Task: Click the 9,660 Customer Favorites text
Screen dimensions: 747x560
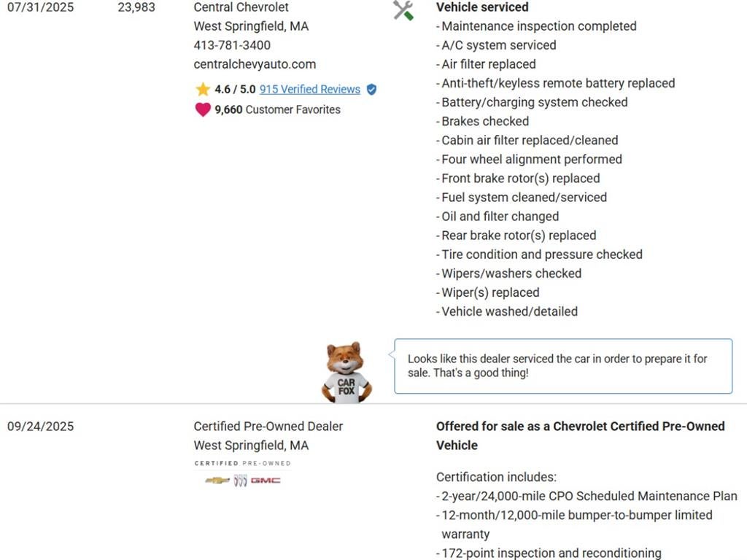Action: click(277, 110)
